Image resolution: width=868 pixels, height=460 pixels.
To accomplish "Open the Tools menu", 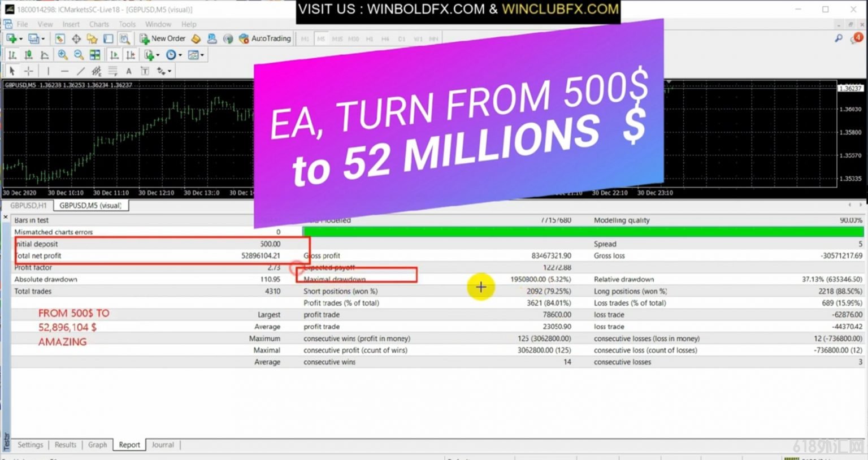I will coord(127,24).
